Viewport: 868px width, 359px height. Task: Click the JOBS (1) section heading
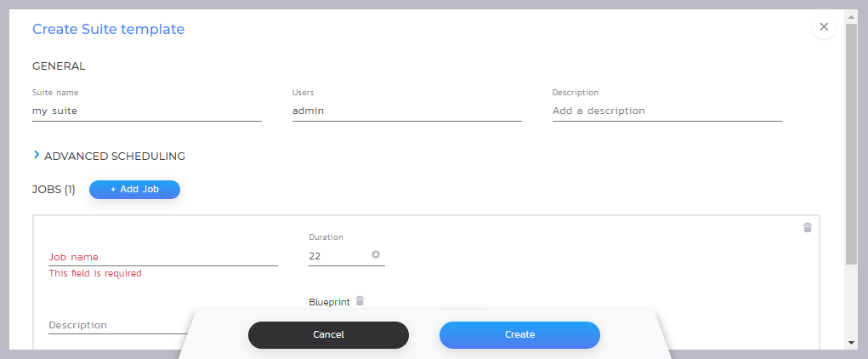point(54,190)
